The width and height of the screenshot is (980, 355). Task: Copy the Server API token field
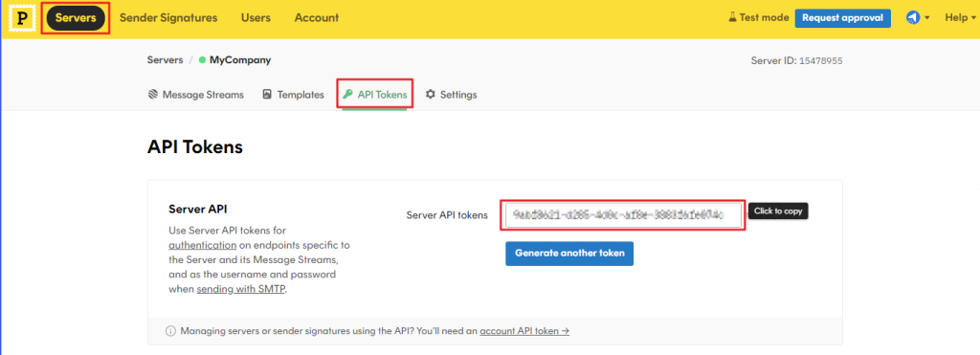[623, 215]
